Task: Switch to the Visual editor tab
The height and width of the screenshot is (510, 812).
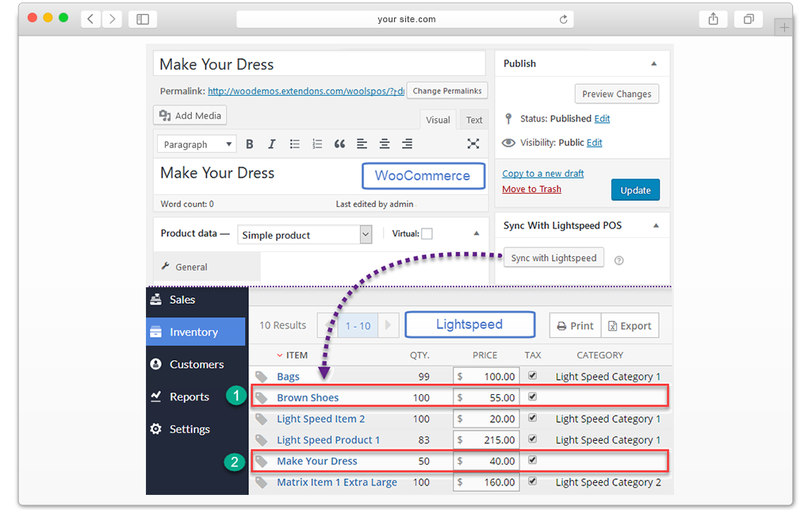Action: (438, 120)
